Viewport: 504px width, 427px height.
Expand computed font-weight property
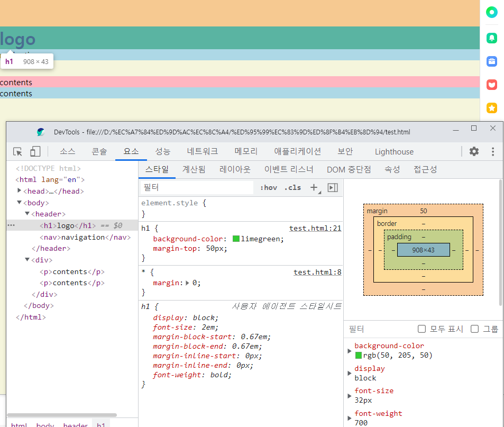(x=350, y=419)
